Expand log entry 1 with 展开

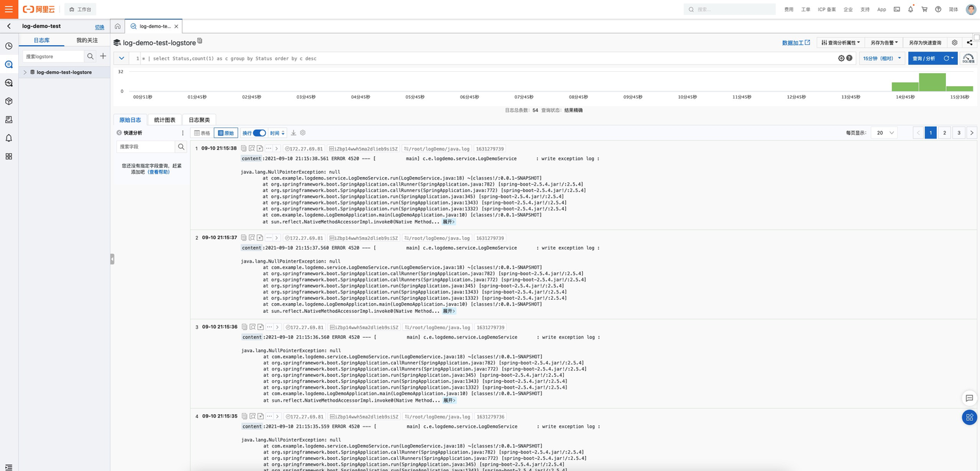[x=448, y=221]
